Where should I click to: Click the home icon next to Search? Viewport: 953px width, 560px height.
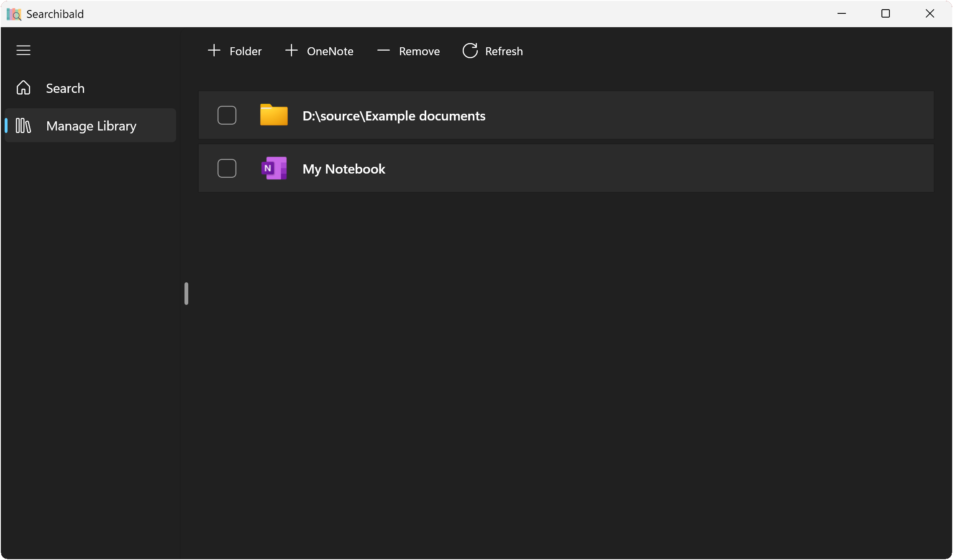point(23,88)
